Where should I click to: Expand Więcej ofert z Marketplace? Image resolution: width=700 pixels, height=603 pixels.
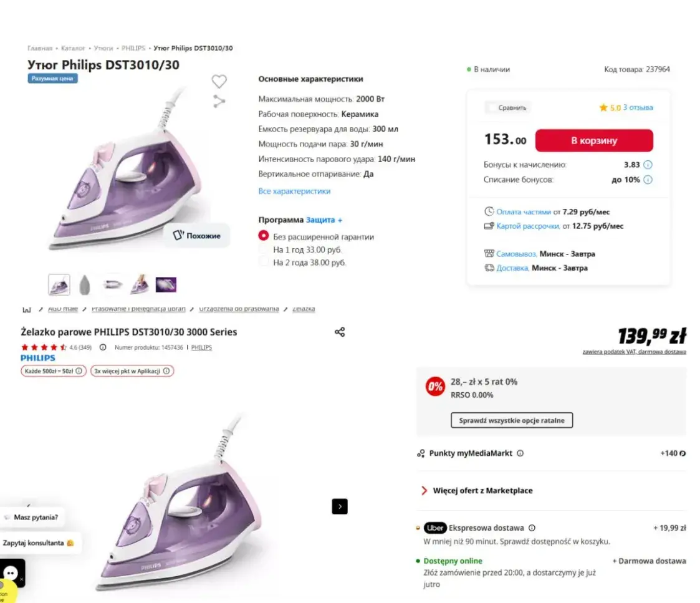coord(482,491)
